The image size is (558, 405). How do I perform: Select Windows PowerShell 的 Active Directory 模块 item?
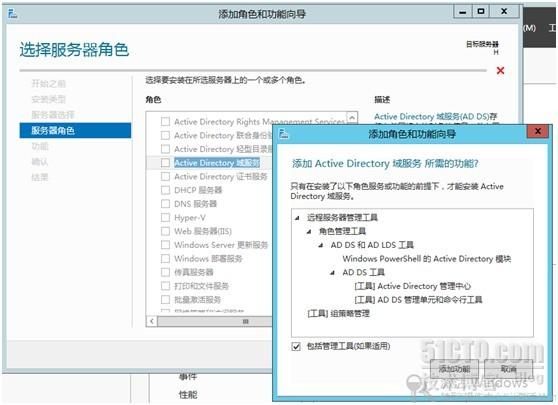tap(426, 259)
